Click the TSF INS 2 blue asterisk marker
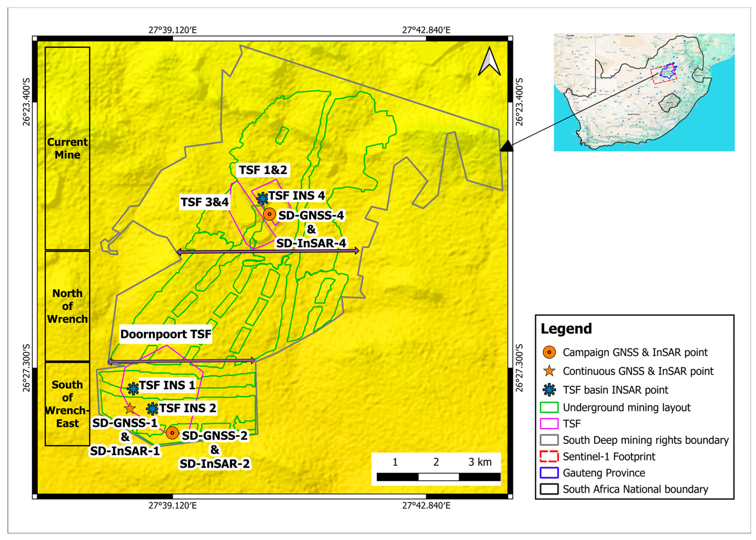The image size is (756, 540). 152,409
